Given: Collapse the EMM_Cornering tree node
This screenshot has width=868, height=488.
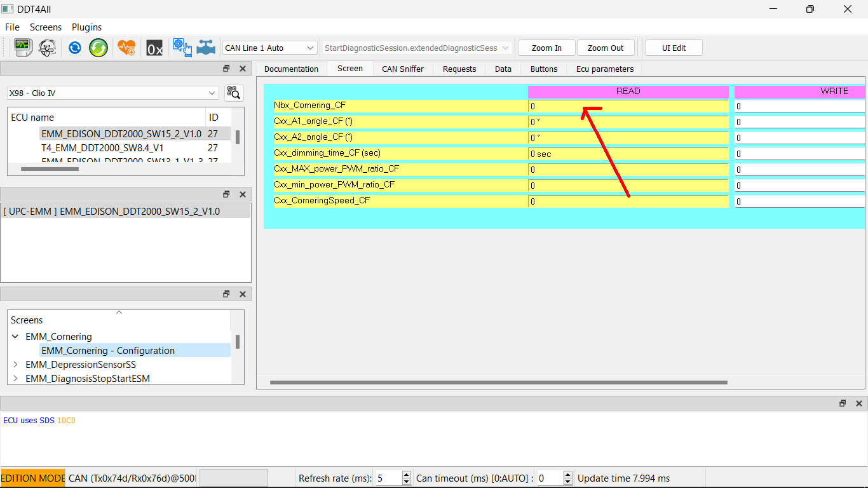Looking at the screenshot, I should (15, 337).
